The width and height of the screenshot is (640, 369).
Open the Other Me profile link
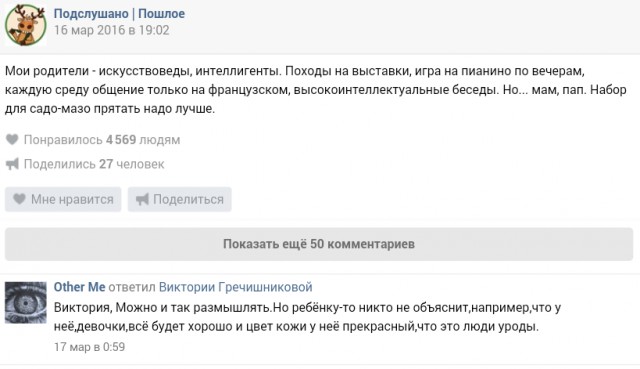click(x=80, y=287)
